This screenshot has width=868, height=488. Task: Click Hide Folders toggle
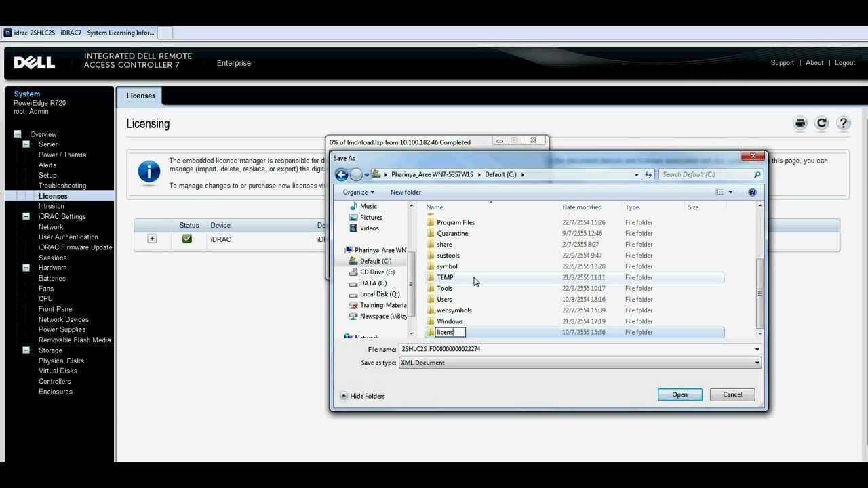pyautogui.click(x=363, y=396)
